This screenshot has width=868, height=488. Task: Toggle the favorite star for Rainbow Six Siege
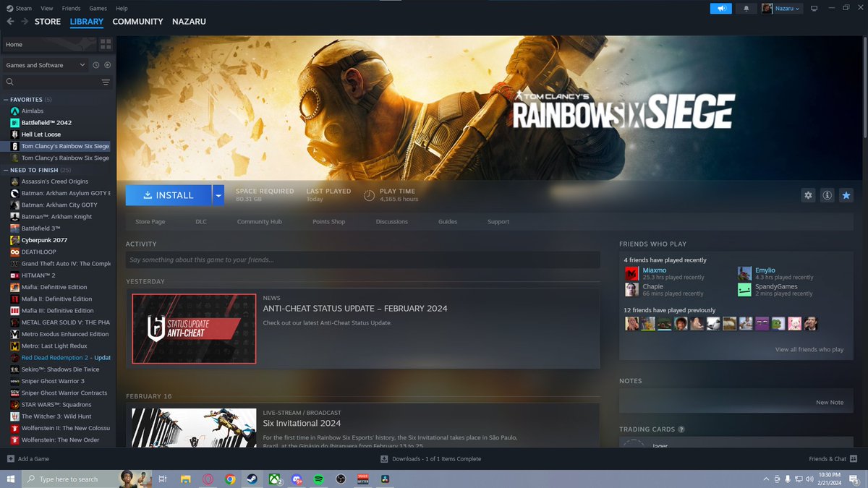[846, 195]
